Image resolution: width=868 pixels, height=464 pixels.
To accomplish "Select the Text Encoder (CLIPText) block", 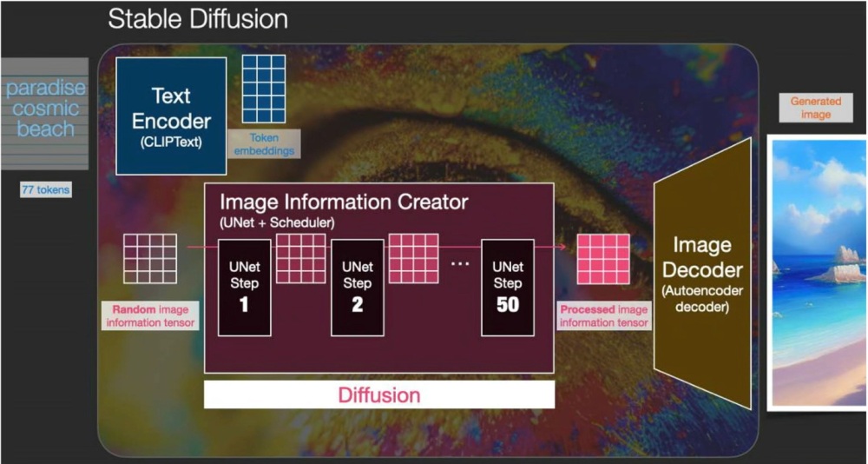I will (171, 116).
